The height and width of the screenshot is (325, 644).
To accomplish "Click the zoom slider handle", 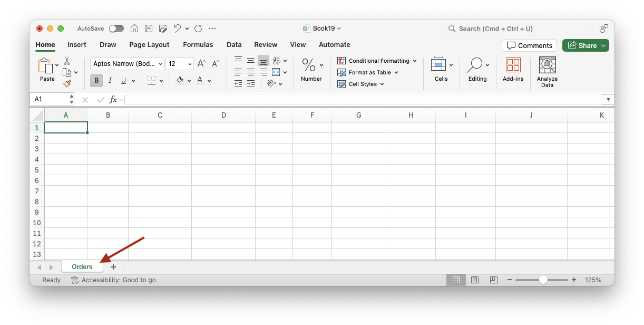I will coord(543,280).
